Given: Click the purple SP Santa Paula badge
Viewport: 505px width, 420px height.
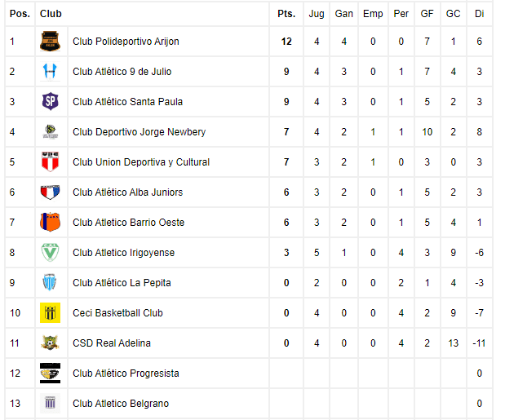Looking at the screenshot, I should click(50, 101).
